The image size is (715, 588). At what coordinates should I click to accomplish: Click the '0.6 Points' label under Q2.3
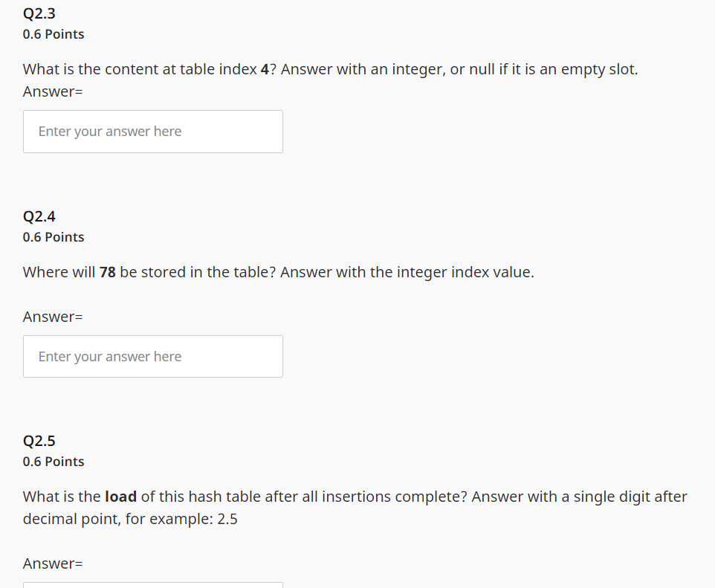pos(54,34)
